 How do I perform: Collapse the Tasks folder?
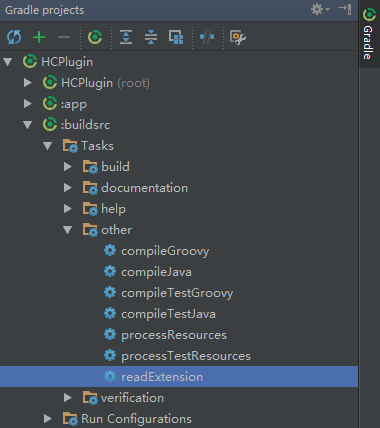[48, 146]
